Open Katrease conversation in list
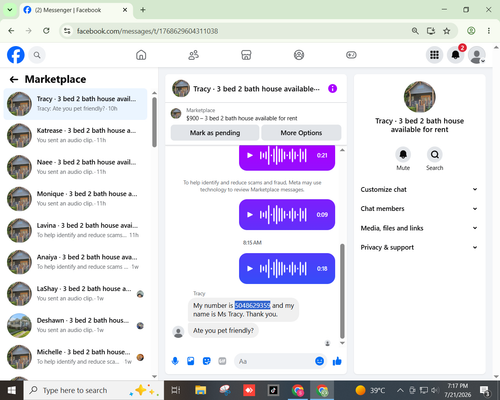This screenshot has width=500, height=400. click(75, 135)
